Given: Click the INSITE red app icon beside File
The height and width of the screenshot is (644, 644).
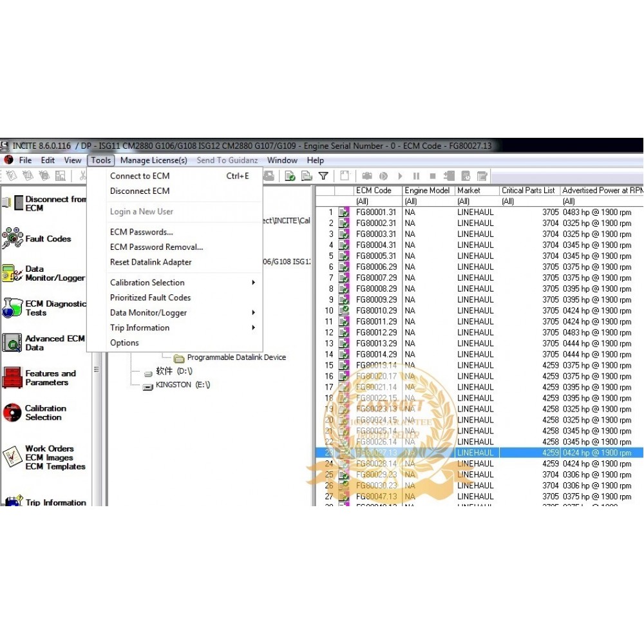Looking at the screenshot, I should [8, 160].
